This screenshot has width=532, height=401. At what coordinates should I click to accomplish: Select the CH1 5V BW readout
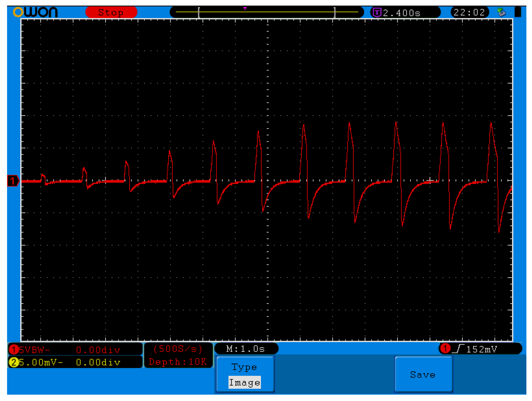34,350
